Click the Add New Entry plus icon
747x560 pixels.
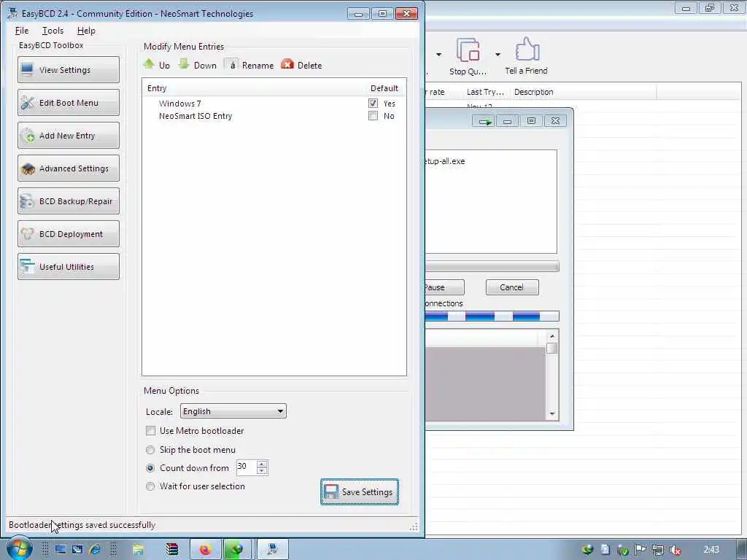click(28, 135)
